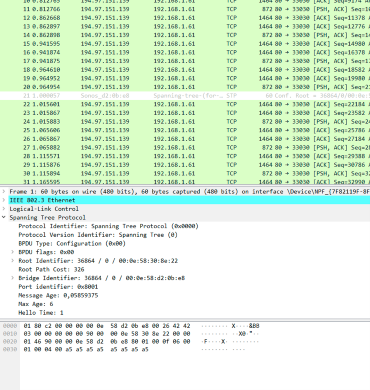Viewport: 370px width, 390px height.
Task: Select packet number 11 in the list
Action: tap(185, 9)
